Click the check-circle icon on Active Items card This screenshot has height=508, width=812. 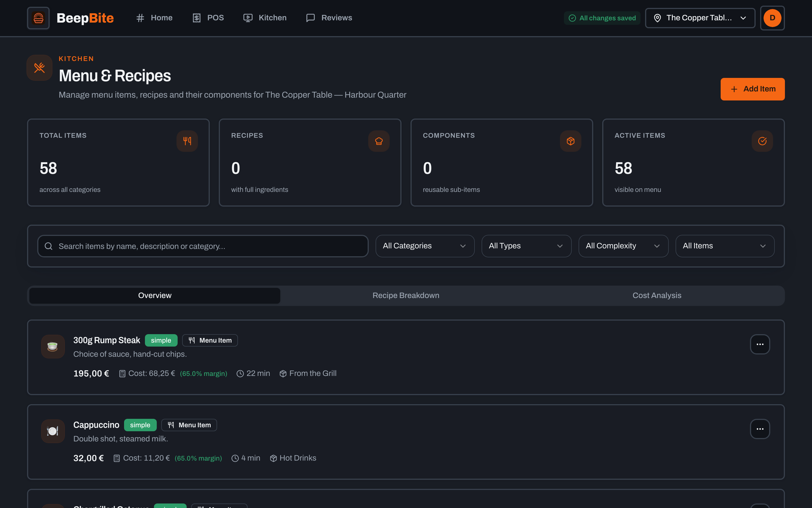[762, 141]
